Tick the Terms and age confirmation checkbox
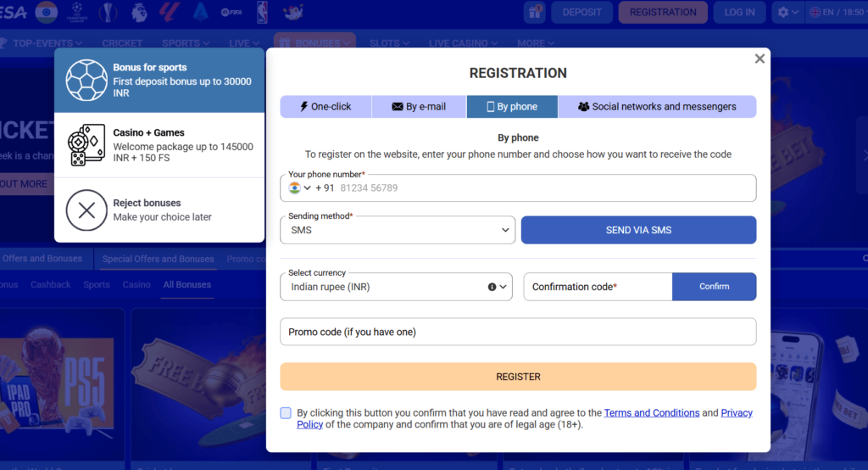 tap(286, 413)
